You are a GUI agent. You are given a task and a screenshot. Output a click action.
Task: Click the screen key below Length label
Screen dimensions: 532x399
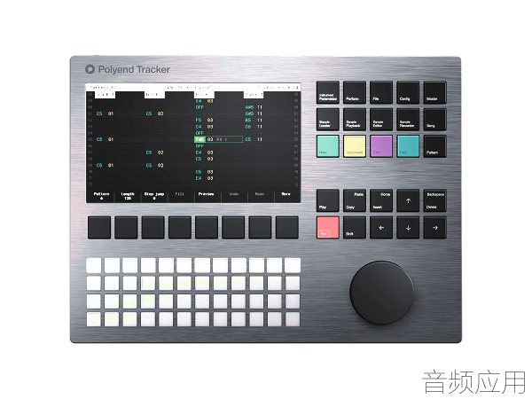(126, 227)
